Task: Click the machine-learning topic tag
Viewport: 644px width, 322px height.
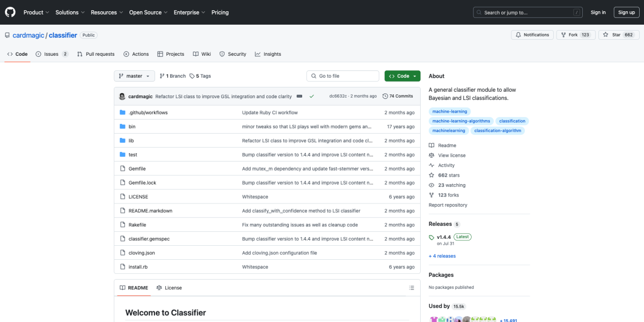Action: pos(449,111)
